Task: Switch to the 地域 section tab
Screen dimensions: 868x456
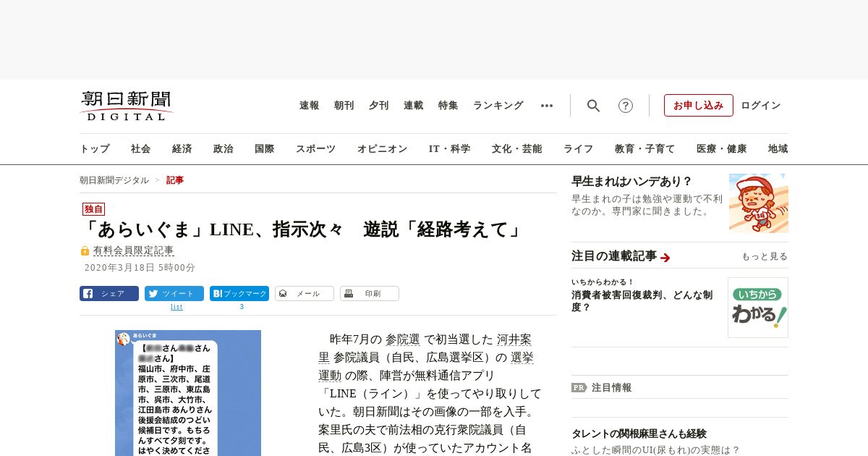Action: pyautogui.click(x=778, y=149)
